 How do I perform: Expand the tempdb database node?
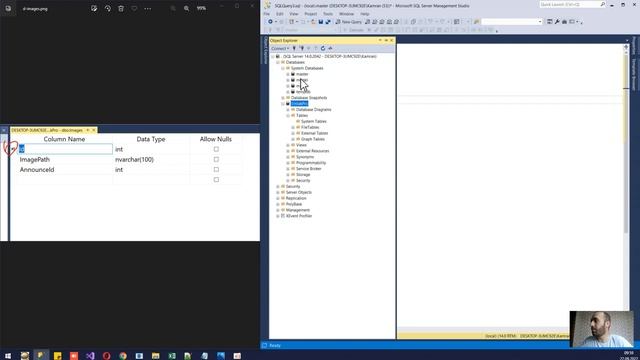[x=288, y=92]
